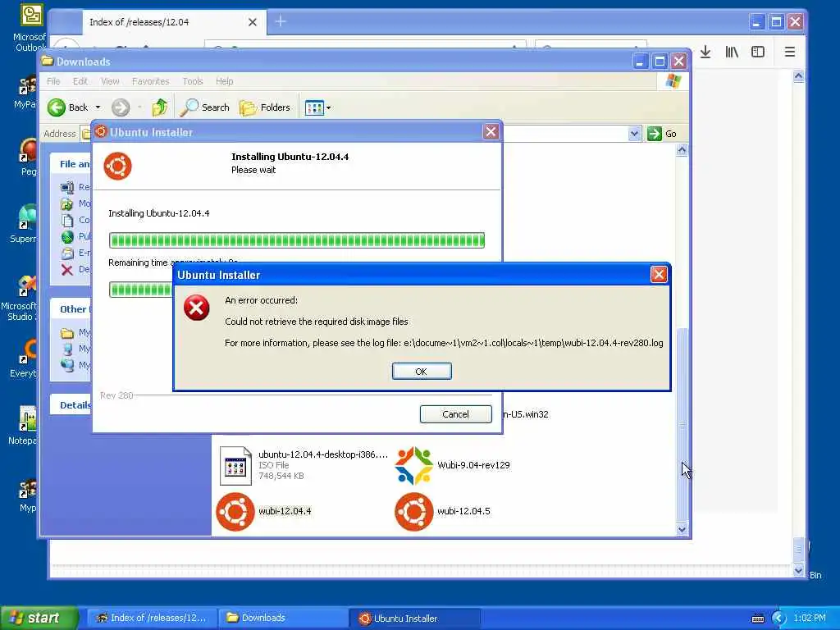Open the Firefox downloads arrow icon
840x630 pixels.
click(x=705, y=52)
